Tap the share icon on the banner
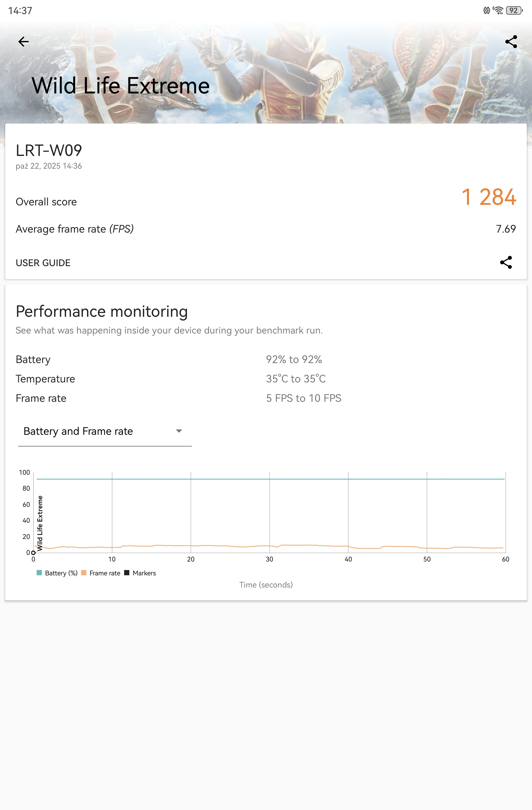The image size is (532, 810). (511, 42)
